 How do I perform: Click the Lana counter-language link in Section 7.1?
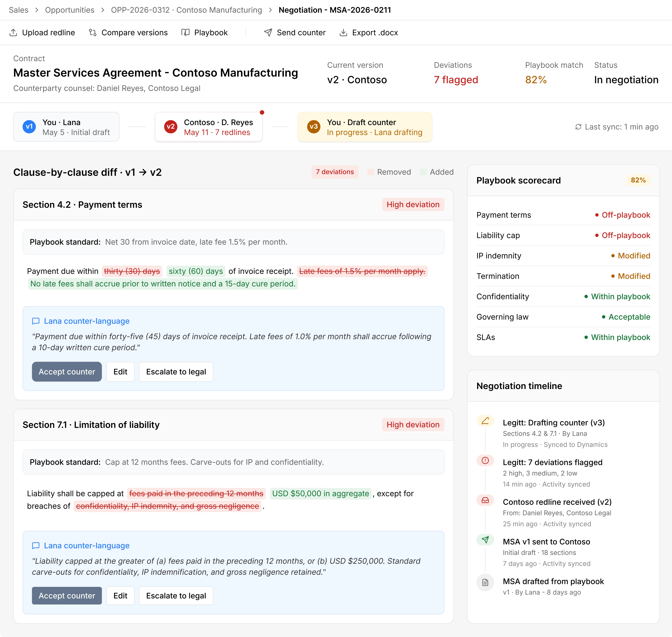pos(86,546)
